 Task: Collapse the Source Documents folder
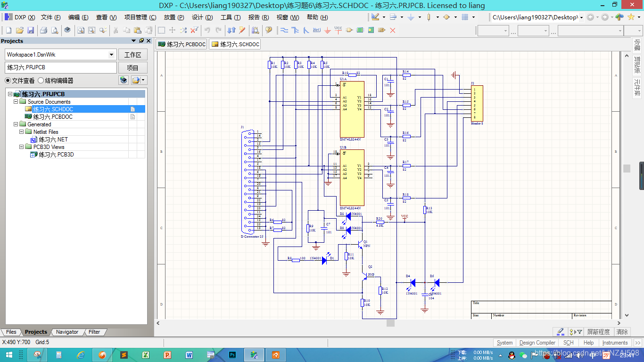16,102
